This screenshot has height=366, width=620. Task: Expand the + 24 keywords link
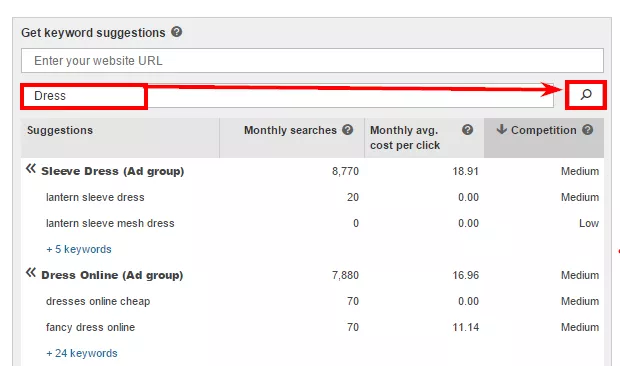pos(82,353)
